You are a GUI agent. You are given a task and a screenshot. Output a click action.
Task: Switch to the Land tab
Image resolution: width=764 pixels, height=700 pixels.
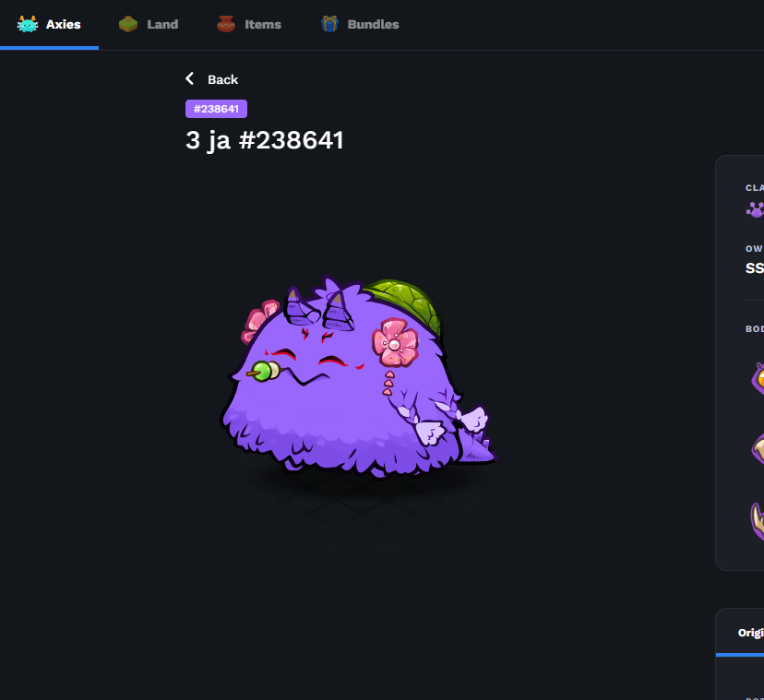pos(149,24)
